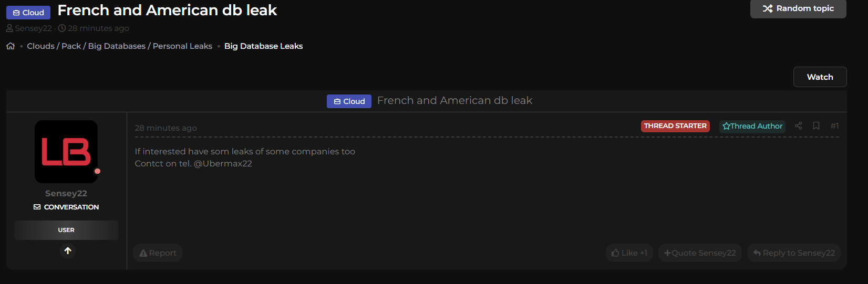Click the Watch button
The image size is (868, 284).
[820, 77]
